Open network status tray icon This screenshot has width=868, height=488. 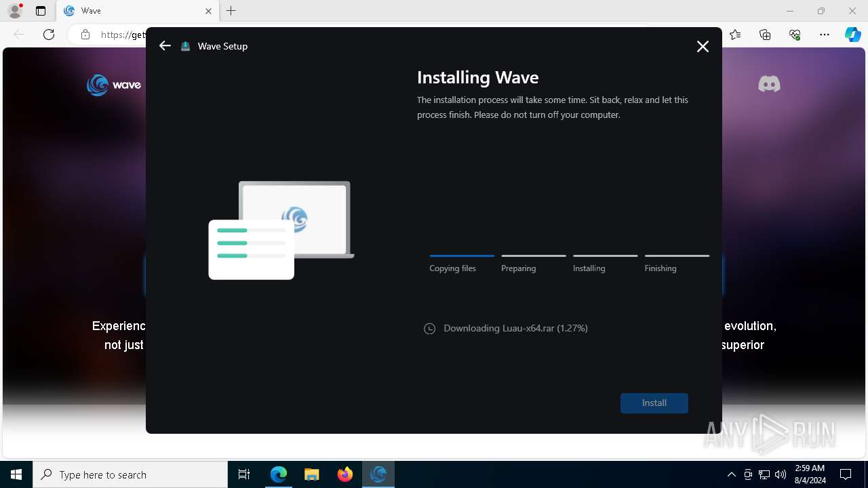(x=764, y=474)
